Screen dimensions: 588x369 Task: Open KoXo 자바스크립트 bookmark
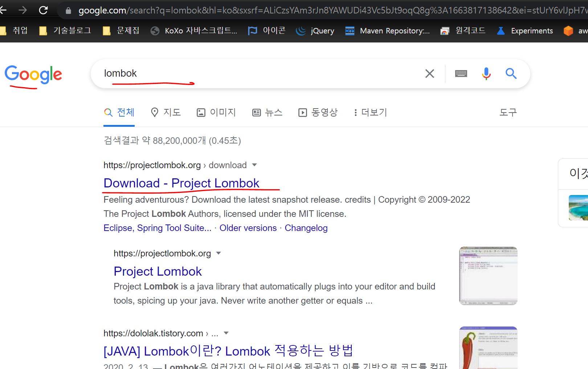click(x=194, y=31)
